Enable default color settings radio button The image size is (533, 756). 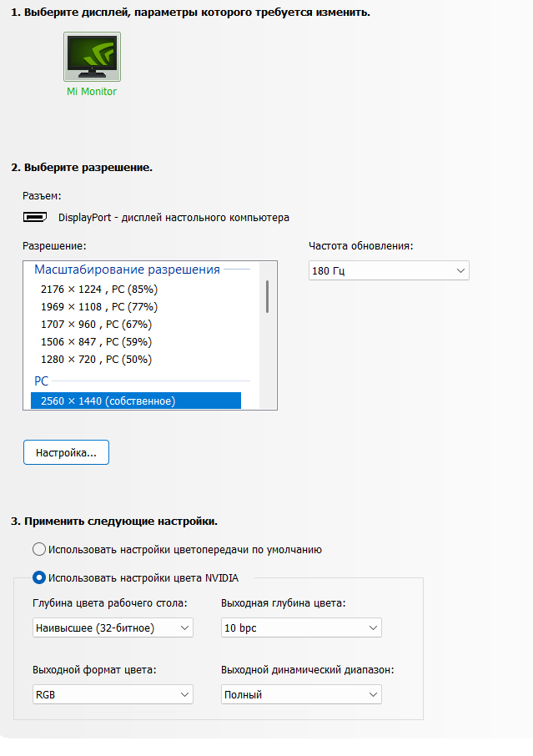38,550
